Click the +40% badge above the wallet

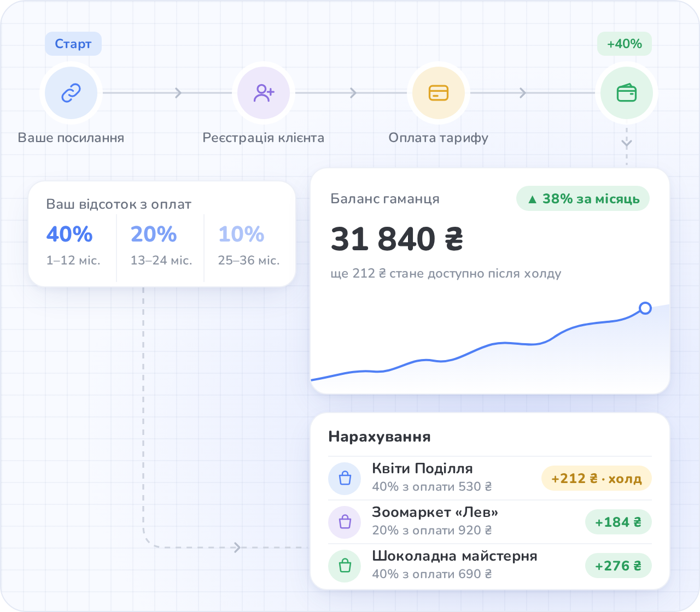coord(625,44)
